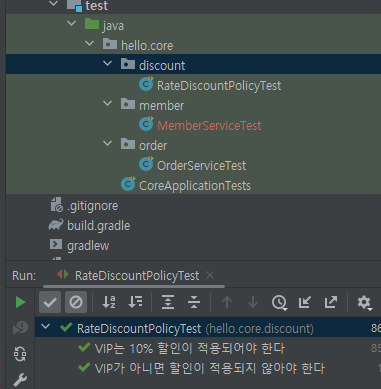Toggle Show Ignored tests button
Viewport: 381px width, 389px height.
pyautogui.click(x=76, y=302)
